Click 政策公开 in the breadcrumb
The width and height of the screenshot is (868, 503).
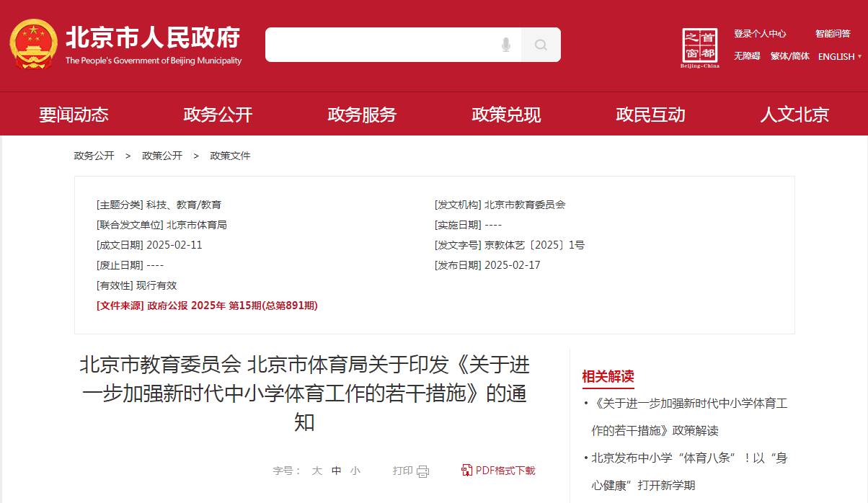point(162,156)
